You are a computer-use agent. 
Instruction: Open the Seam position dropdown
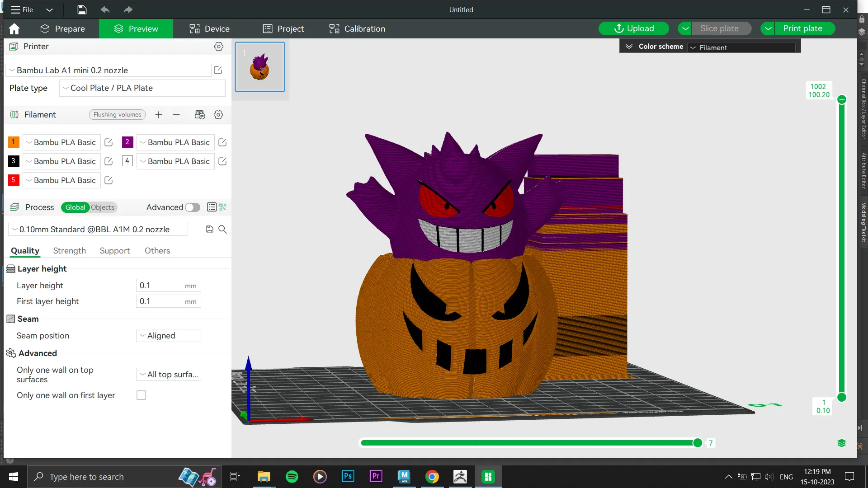coord(169,336)
